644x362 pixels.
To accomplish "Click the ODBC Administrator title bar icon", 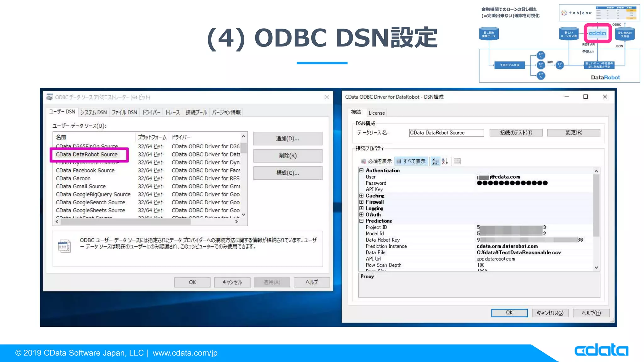I will [50, 97].
